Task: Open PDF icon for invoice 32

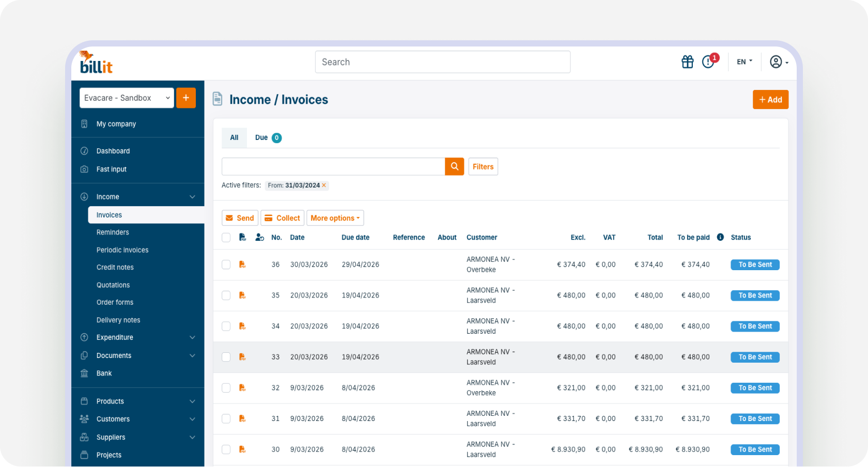Action: pos(242,388)
